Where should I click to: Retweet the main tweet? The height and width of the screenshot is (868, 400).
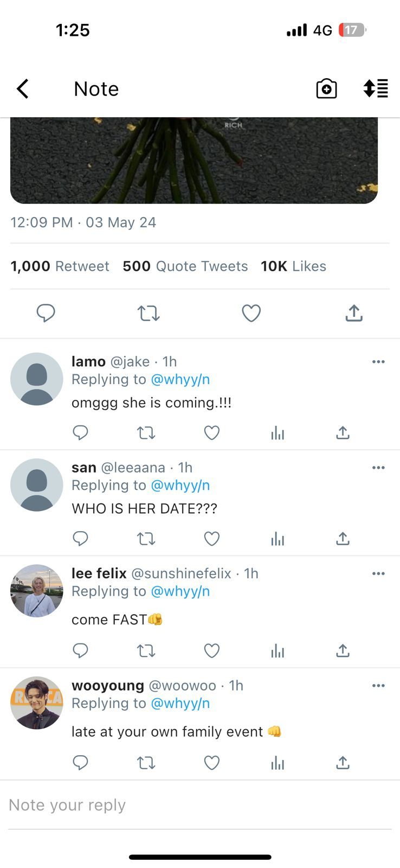point(148,313)
